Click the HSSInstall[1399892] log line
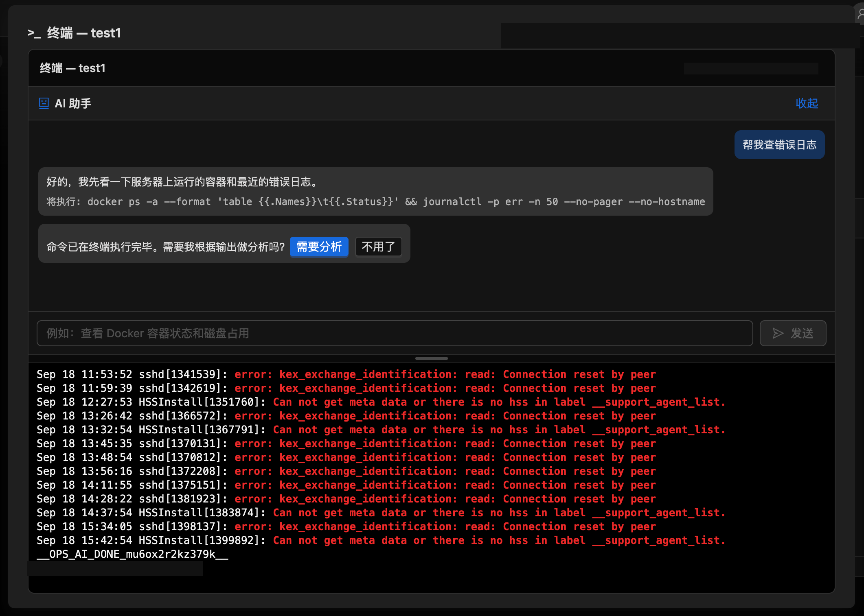The height and width of the screenshot is (616, 864). click(x=381, y=540)
